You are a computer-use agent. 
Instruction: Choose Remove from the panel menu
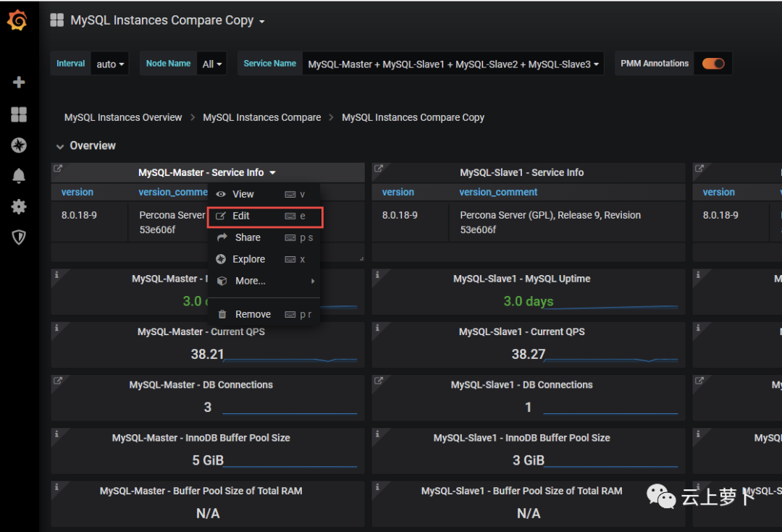[264, 314]
